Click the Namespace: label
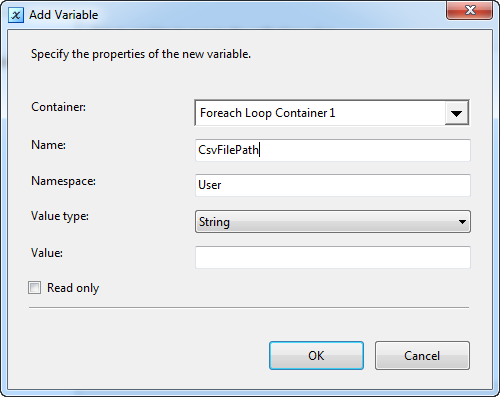The height and width of the screenshot is (397, 500). (63, 181)
